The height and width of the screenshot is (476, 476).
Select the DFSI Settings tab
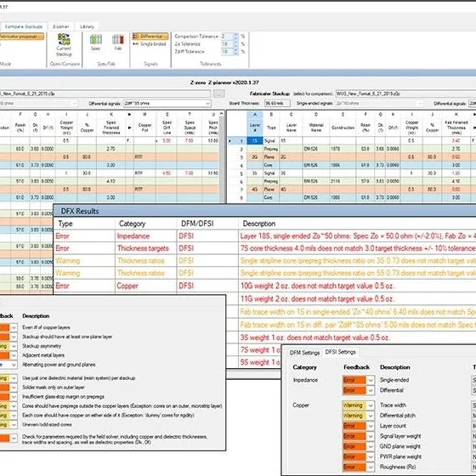point(340,352)
